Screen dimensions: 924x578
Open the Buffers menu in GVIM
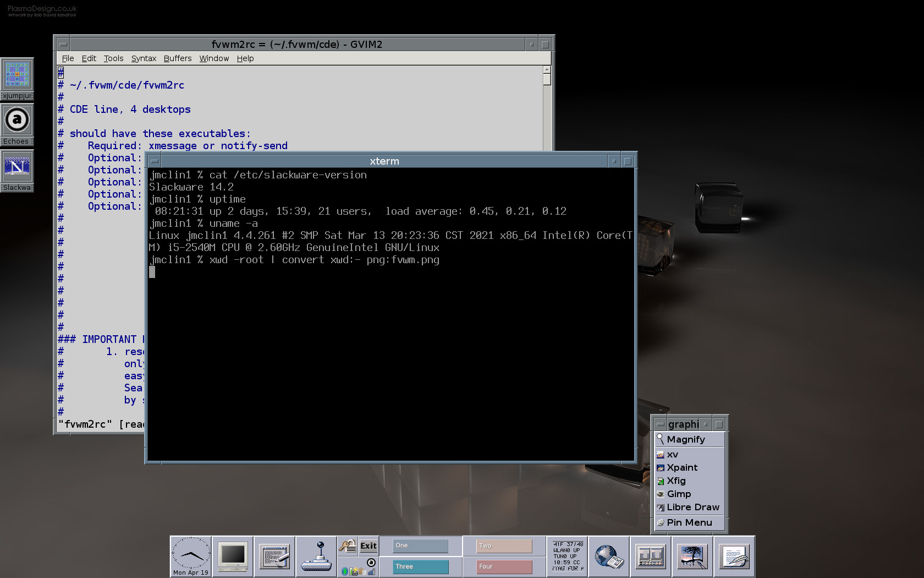pos(178,58)
